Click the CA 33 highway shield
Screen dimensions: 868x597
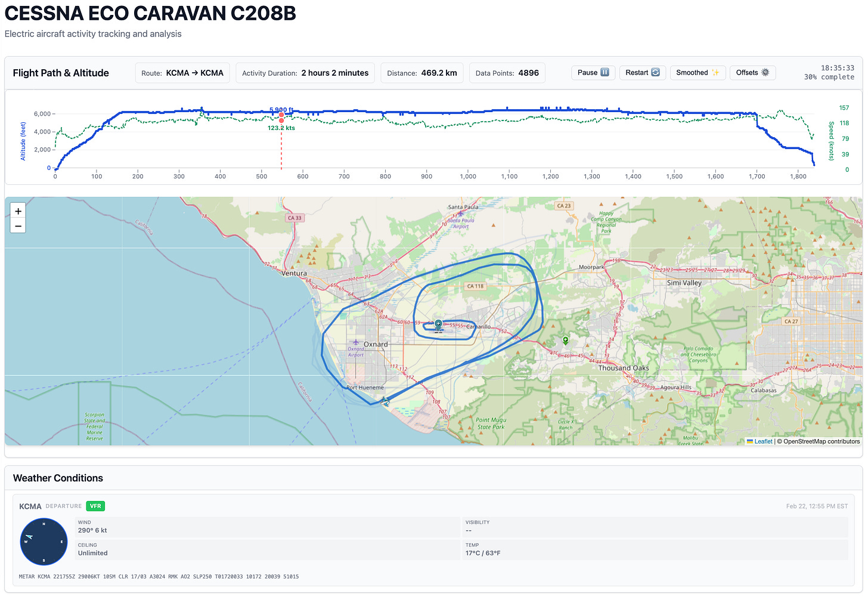[x=295, y=218]
